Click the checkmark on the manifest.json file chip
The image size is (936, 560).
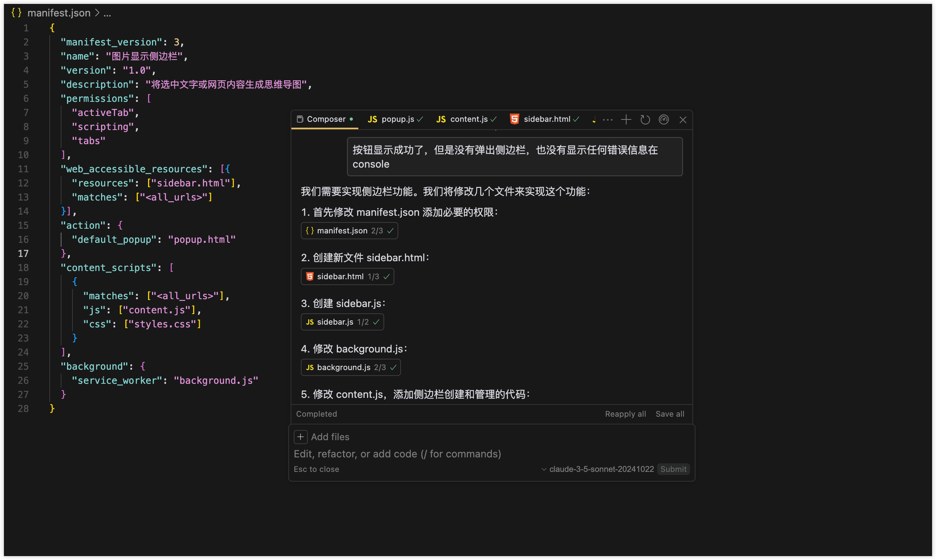point(390,231)
